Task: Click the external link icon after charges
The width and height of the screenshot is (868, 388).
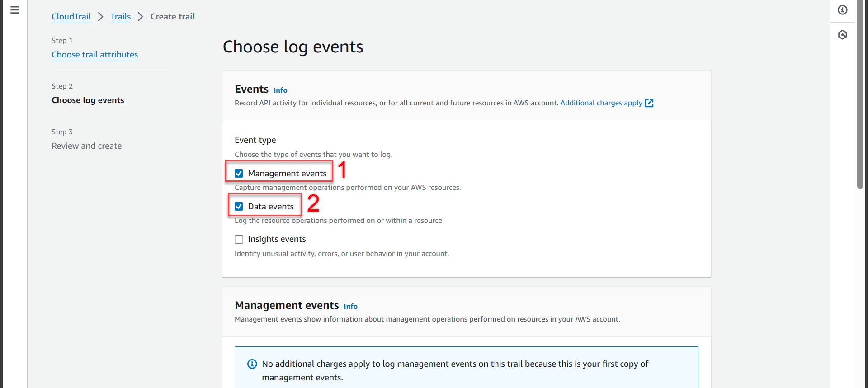Action: click(649, 103)
